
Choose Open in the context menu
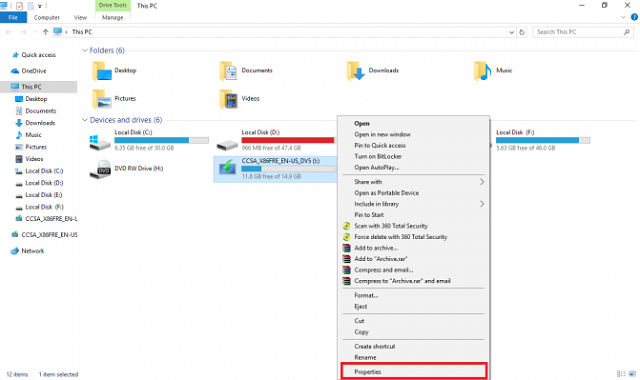click(413, 123)
